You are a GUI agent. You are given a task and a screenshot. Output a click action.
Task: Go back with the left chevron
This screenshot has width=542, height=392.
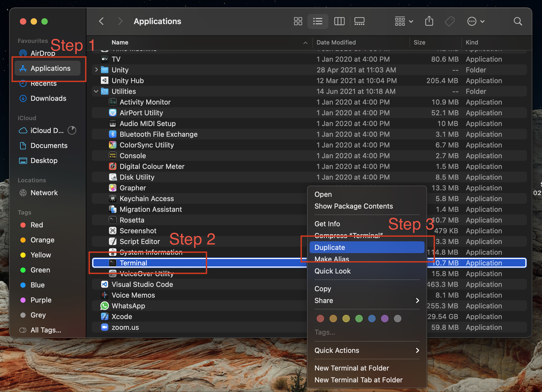coord(101,21)
